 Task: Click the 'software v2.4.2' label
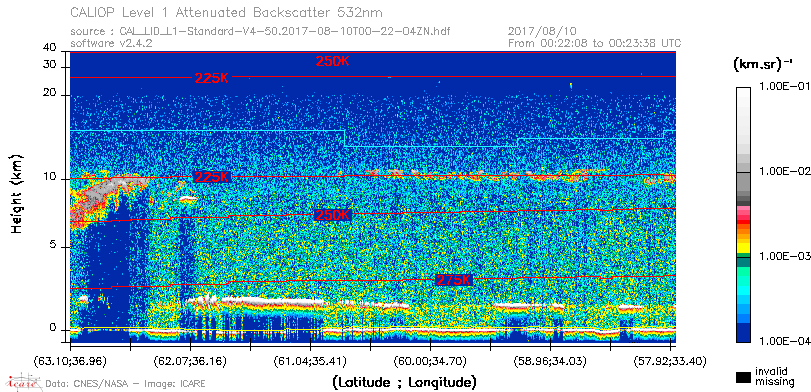coord(111,43)
